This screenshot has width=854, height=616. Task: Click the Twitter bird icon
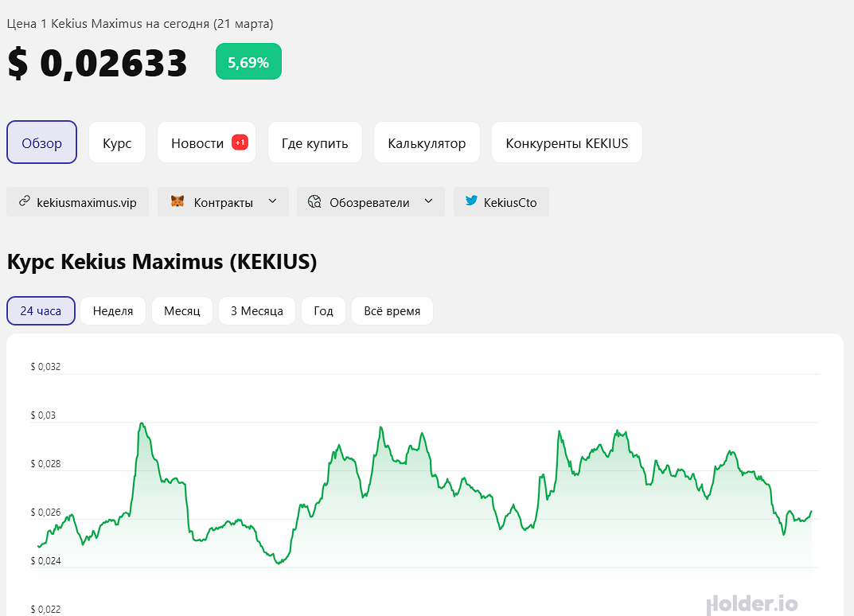coord(471,202)
